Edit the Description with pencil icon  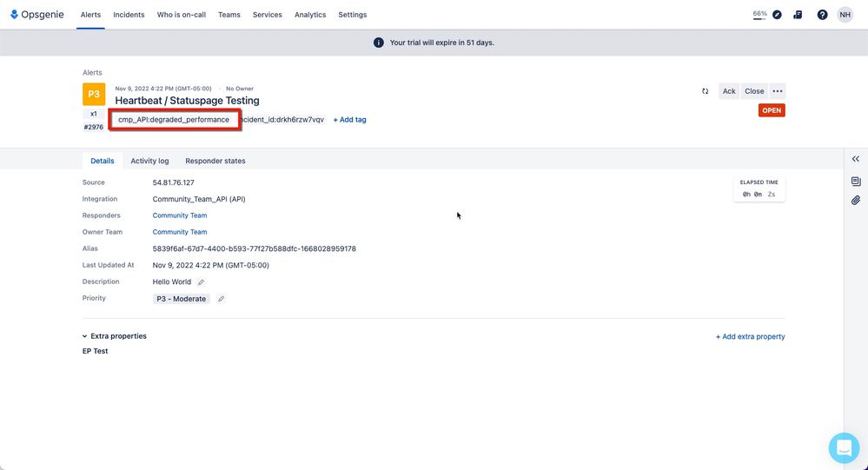coord(201,282)
